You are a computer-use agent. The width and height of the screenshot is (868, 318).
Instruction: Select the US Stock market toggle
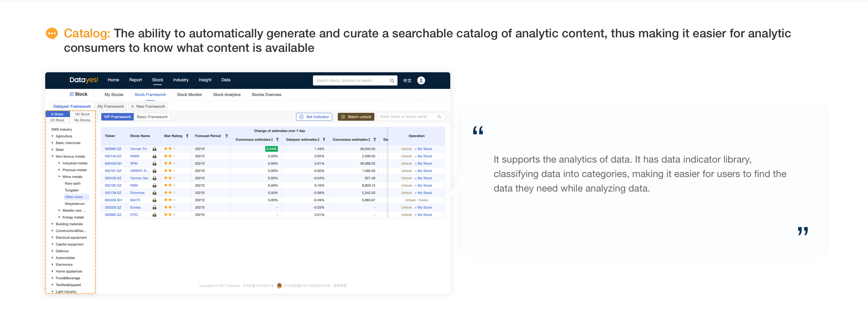[57, 120]
